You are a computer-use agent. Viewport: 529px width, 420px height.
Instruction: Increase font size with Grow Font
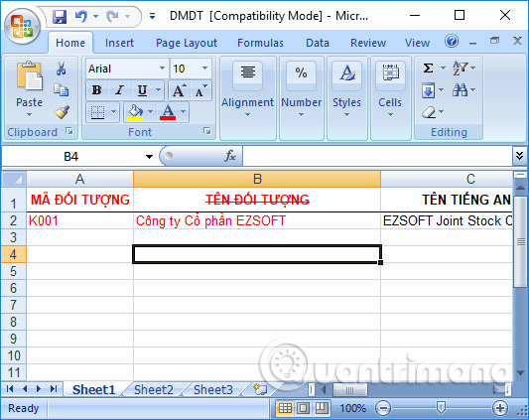pyautogui.click(x=180, y=90)
